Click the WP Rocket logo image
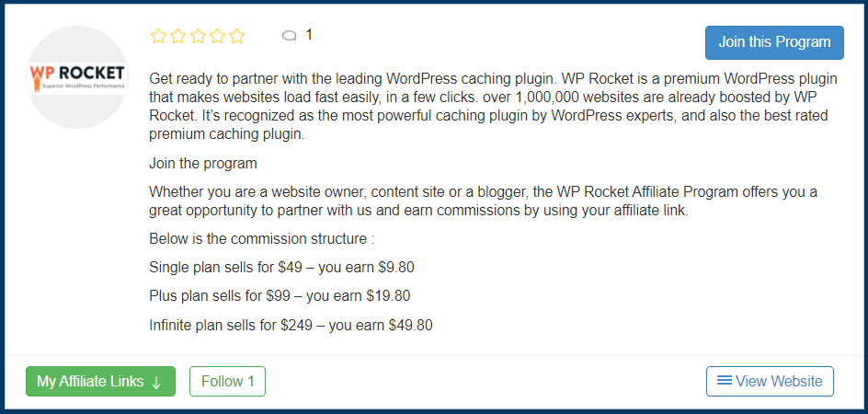Image resolution: width=868 pixels, height=414 pixels. pyautogui.click(x=77, y=78)
